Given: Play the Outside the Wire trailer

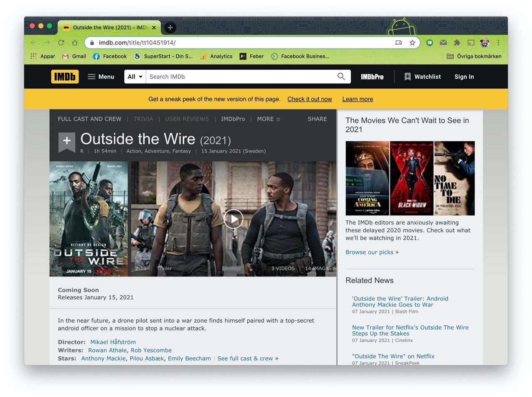Looking at the screenshot, I should tap(233, 219).
